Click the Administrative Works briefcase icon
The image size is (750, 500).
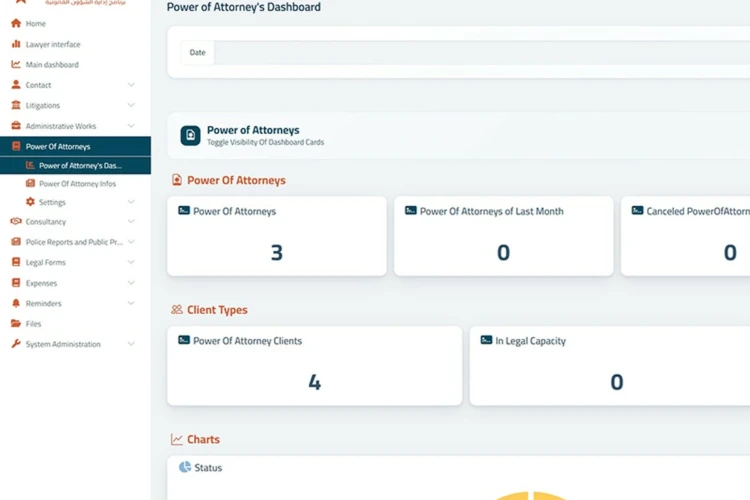16,125
